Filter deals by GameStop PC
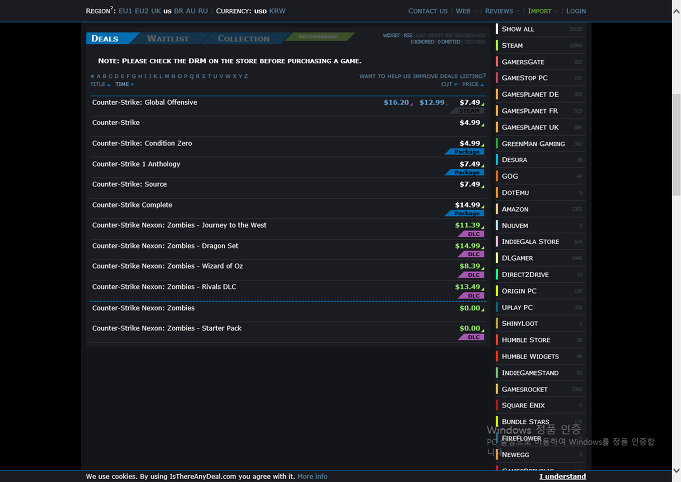 pos(541,78)
